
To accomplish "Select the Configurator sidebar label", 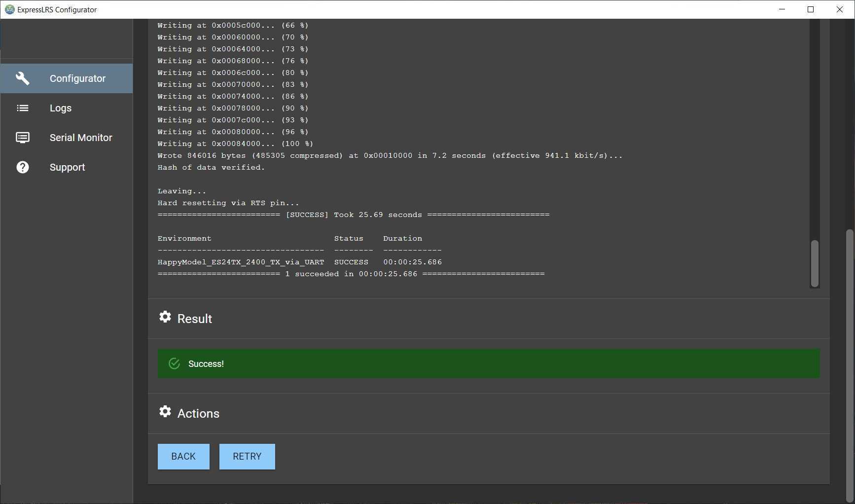I will point(77,78).
